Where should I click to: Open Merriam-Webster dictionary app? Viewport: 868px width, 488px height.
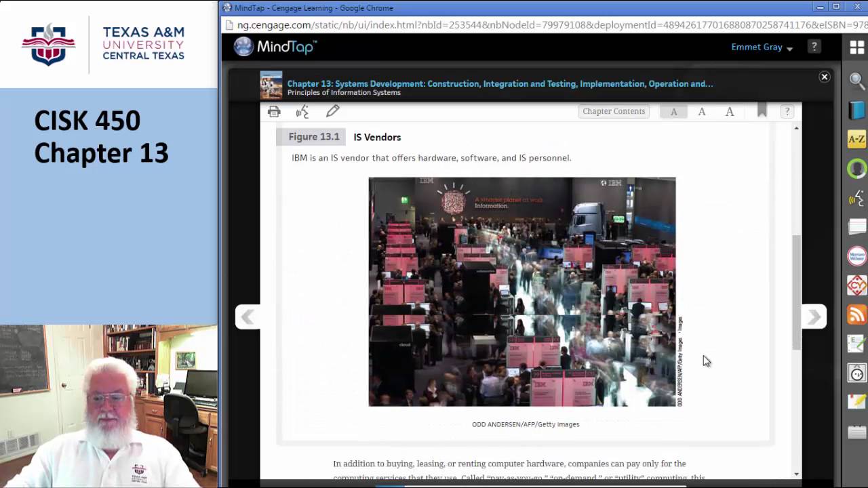pyautogui.click(x=857, y=256)
